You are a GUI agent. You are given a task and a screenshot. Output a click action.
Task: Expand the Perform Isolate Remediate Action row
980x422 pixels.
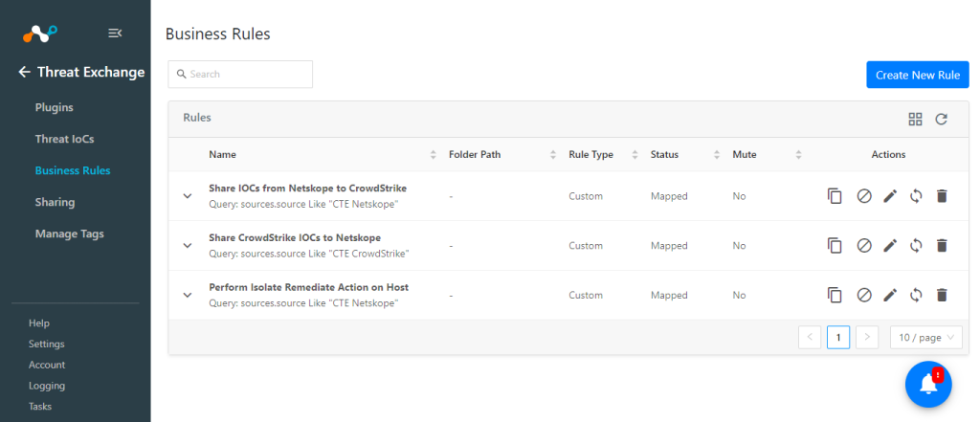[188, 295]
